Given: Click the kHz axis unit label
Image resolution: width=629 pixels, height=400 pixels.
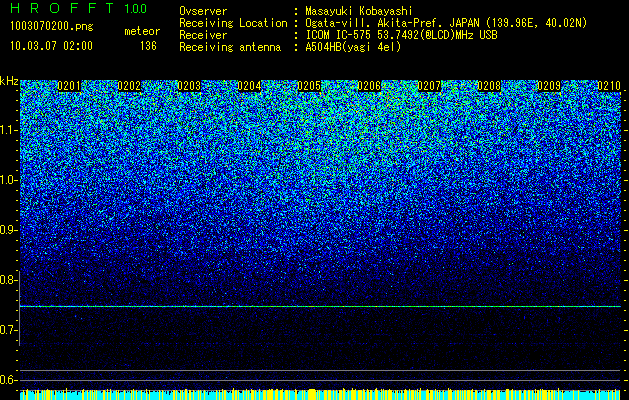Looking at the screenshot, I should [x=9, y=81].
